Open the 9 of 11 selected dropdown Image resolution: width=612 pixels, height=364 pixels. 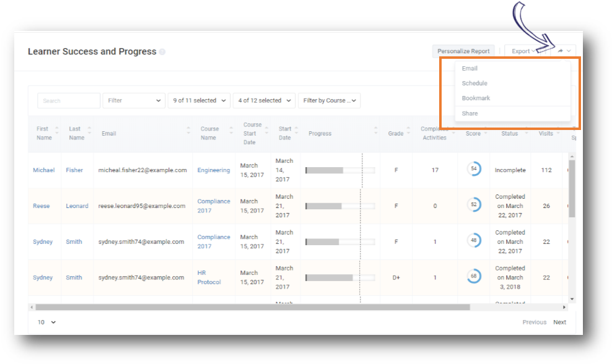[199, 101]
